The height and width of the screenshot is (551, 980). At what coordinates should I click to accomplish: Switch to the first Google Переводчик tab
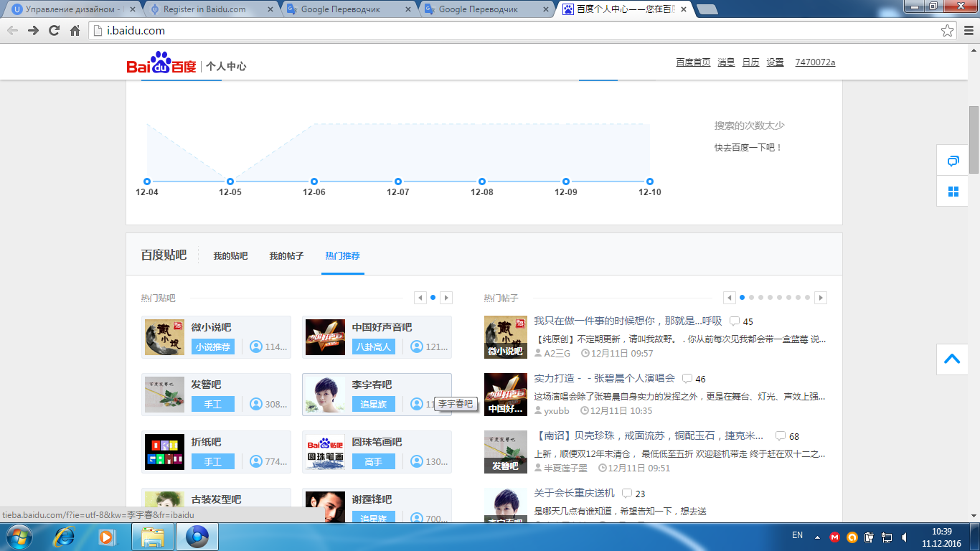pyautogui.click(x=341, y=9)
